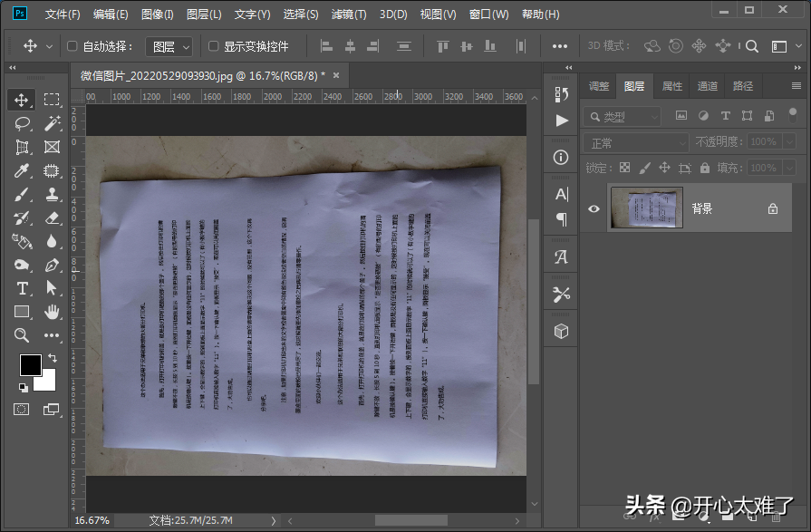Click the three-dots more align options button
This screenshot has height=532, width=811.
pyautogui.click(x=560, y=46)
